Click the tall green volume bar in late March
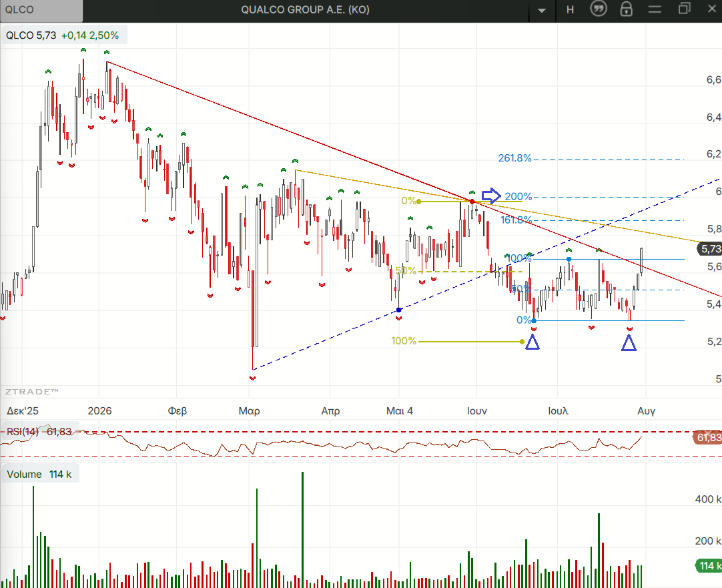Viewport: 722px width, 588px height. click(302, 530)
